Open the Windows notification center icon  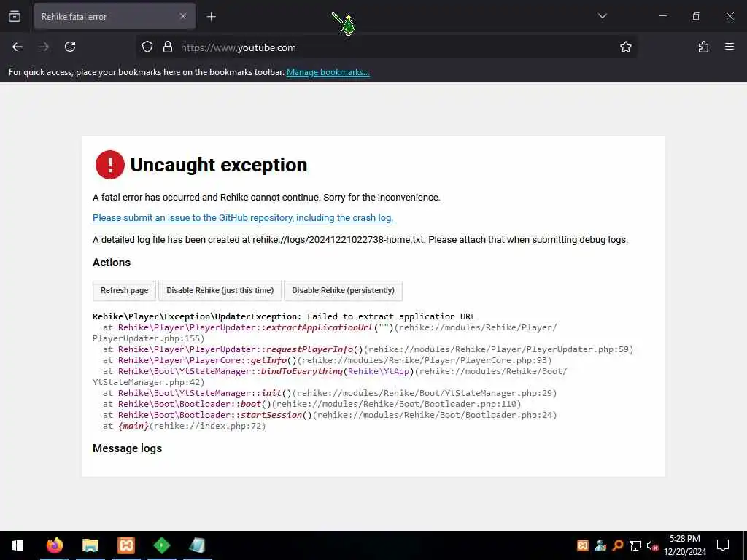tap(723, 545)
